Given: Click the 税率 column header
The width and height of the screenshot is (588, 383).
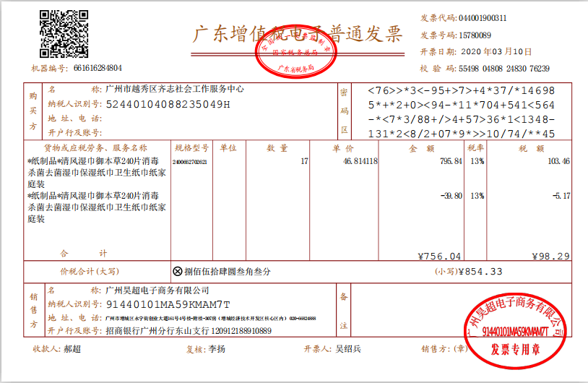Looking at the screenshot, I should coord(475,148).
